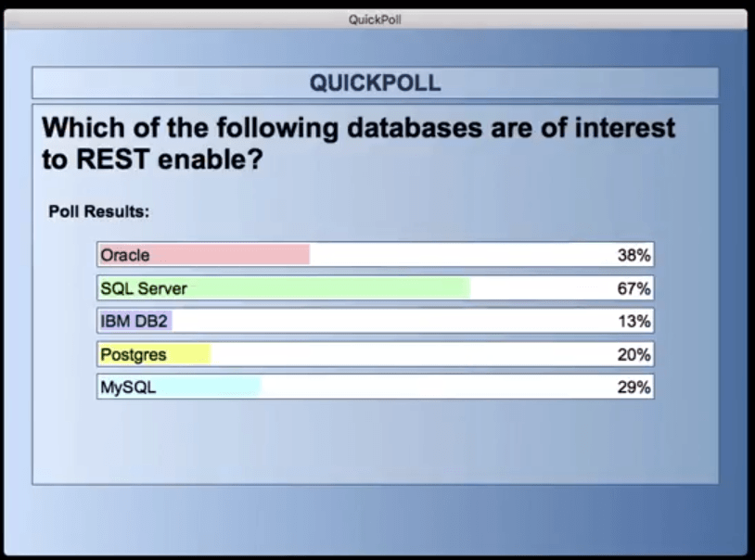Click the 29% value beside MySQL
Image resolution: width=755 pixels, height=560 pixels.
pos(635,388)
